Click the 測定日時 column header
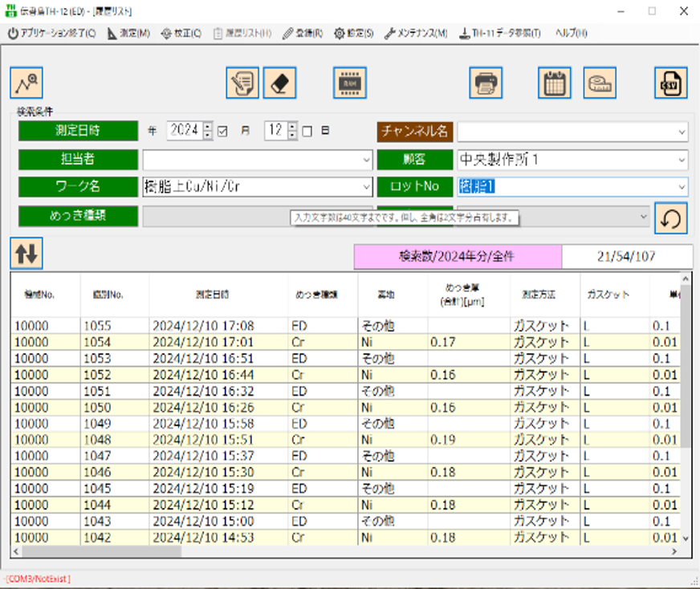Screen dimensions: 700x589 (213, 294)
